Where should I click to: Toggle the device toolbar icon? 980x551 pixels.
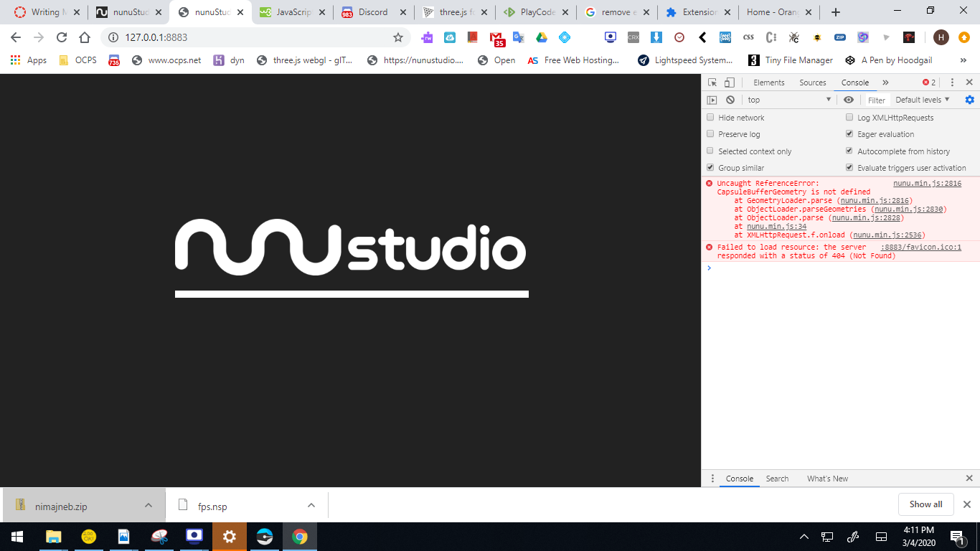click(x=729, y=82)
